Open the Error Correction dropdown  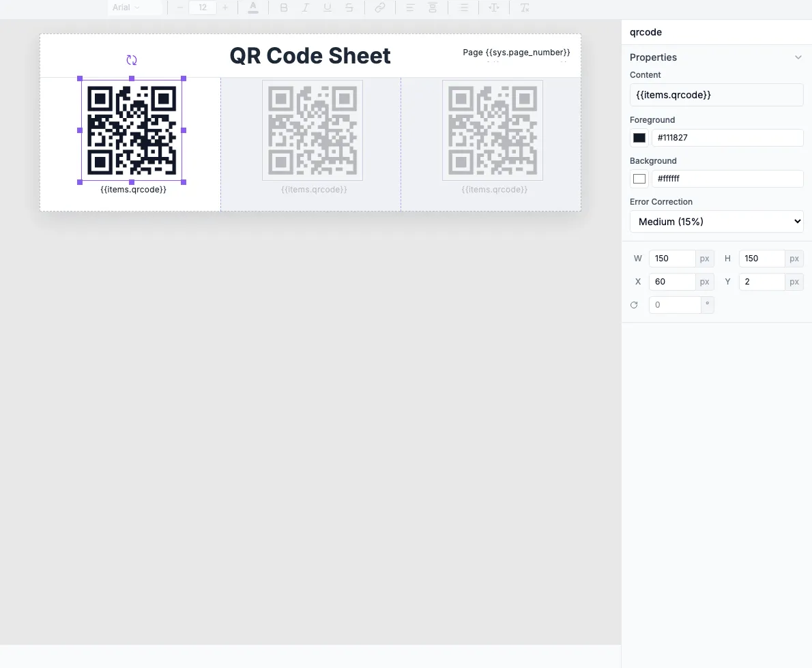(x=716, y=221)
